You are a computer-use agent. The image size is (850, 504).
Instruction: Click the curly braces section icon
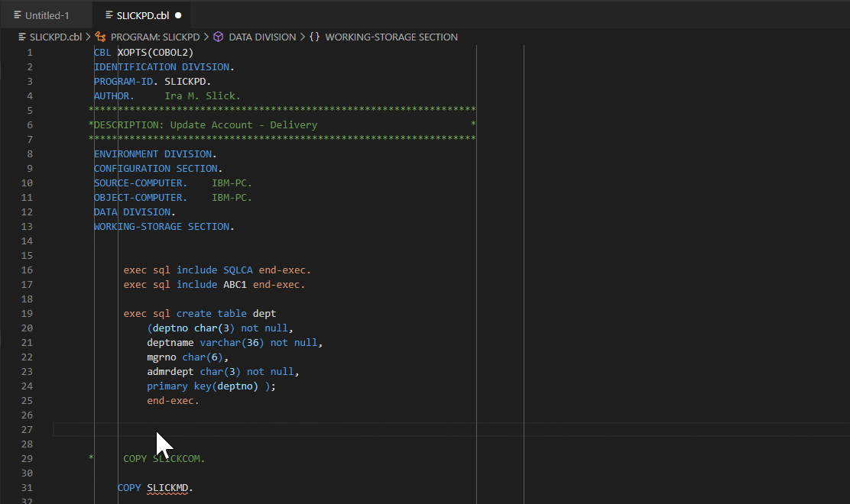tap(314, 37)
